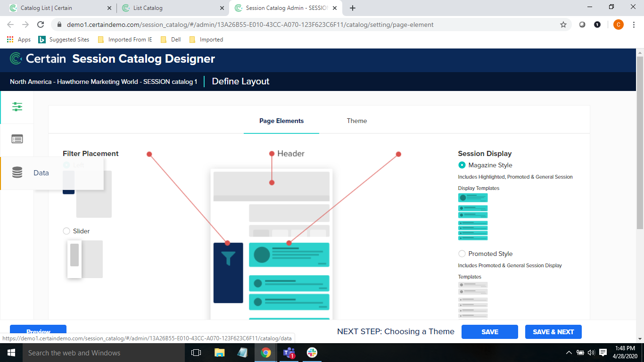Open Chrome from the taskbar
Viewport: 644px width, 362px height.
(266, 353)
